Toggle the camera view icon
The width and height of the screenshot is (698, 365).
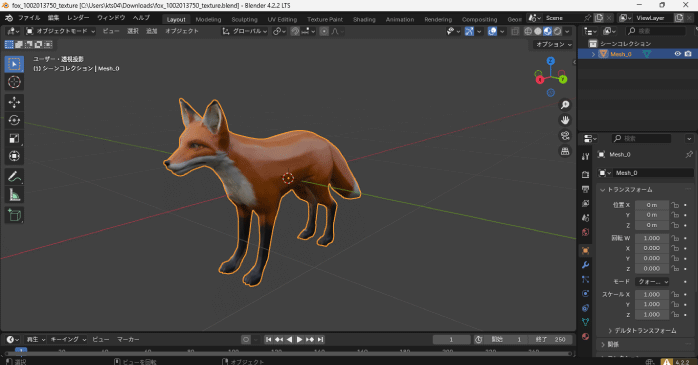(x=565, y=136)
